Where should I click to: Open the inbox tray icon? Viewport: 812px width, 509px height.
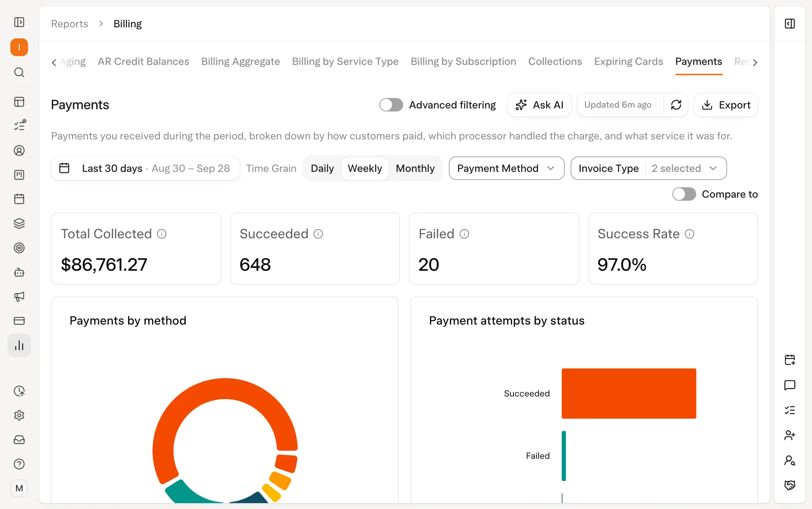[19, 440]
